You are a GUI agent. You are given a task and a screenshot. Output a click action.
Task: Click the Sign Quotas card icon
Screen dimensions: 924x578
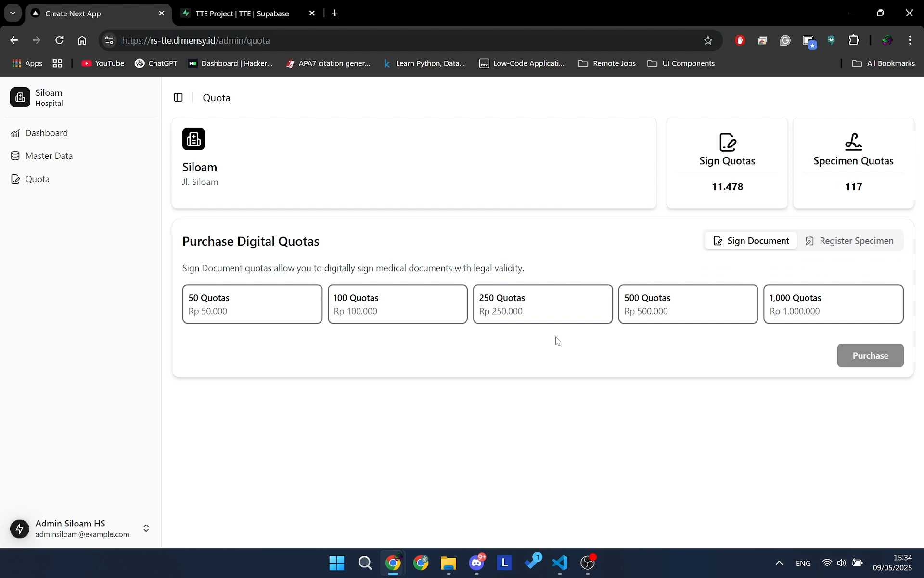[727, 142]
